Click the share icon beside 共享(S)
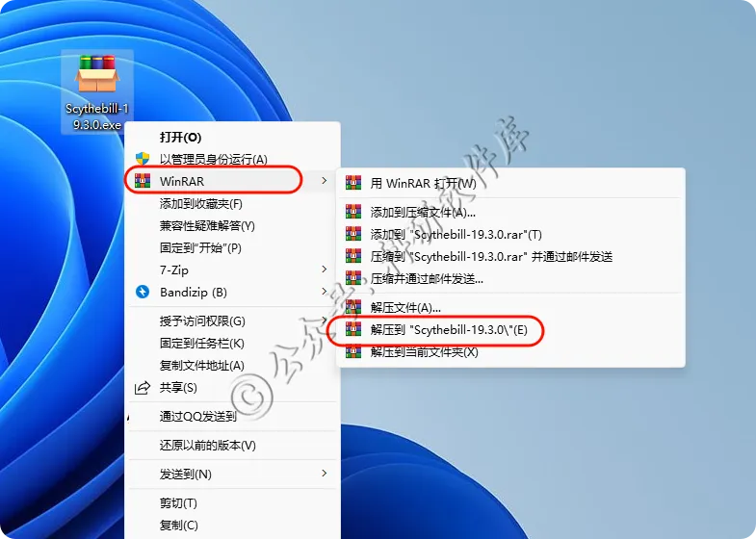756x539 pixels. [143, 387]
